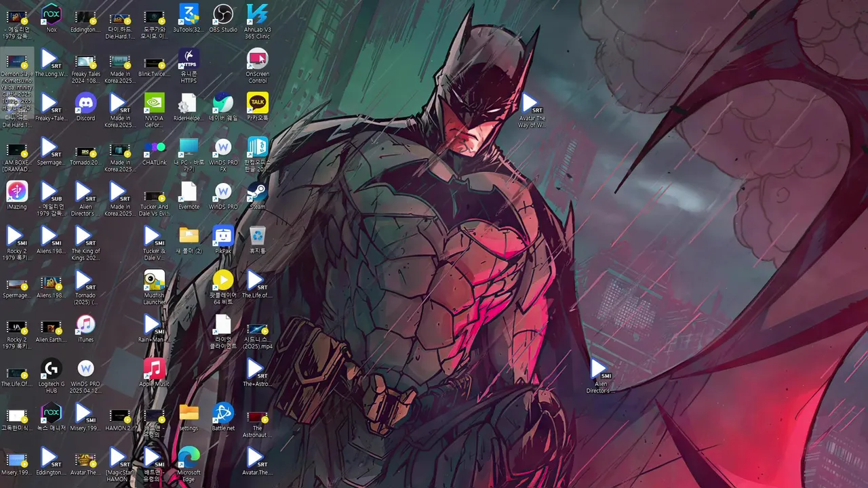The image size is (868, 488).
Task: Open the Evernote shortcut
Action: [x=189, y=195]
